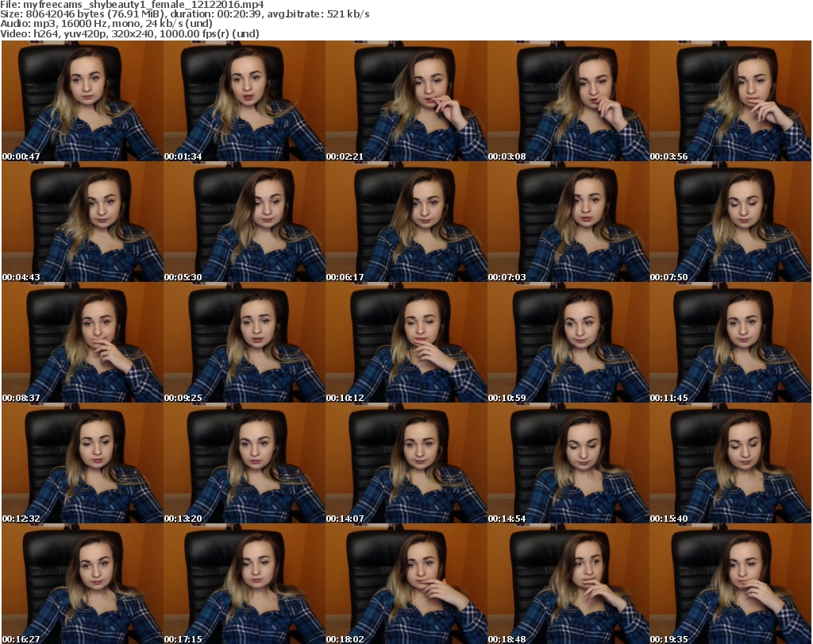813x644 pixels.
Task: Select the thumbnail stamped 00:07:03
Action: click(568, 222)
